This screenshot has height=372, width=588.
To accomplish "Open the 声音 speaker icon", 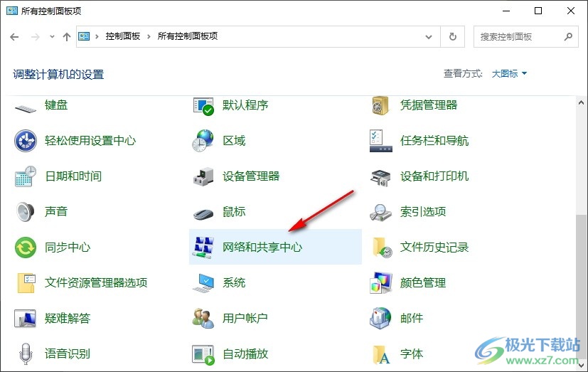I will pyautogui.click(x=26, y=211).
